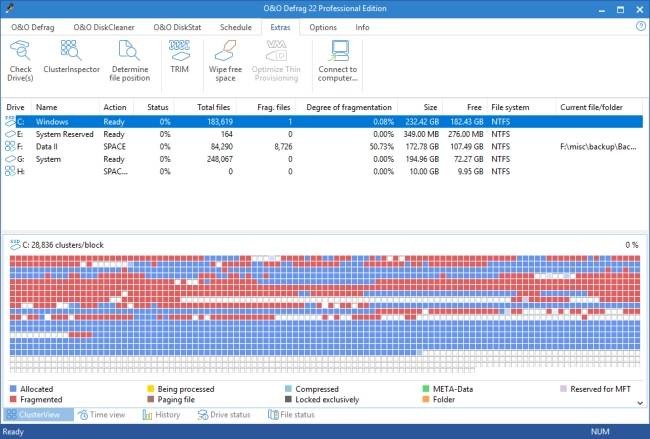Viewport: 650px width, 439px height.
Task: Sort by Drive column header
Action: [x=16, y=107]
